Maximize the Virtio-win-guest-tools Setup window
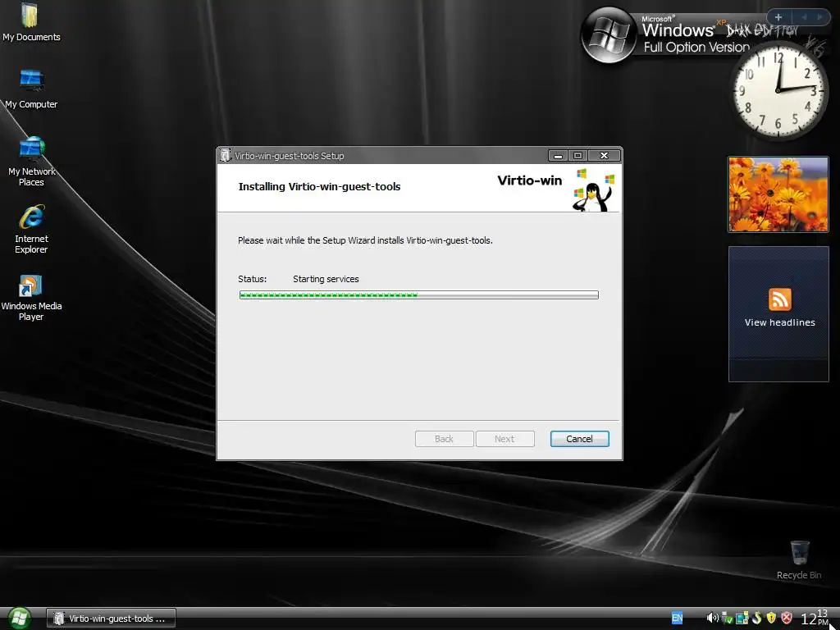 coord(577,155)
